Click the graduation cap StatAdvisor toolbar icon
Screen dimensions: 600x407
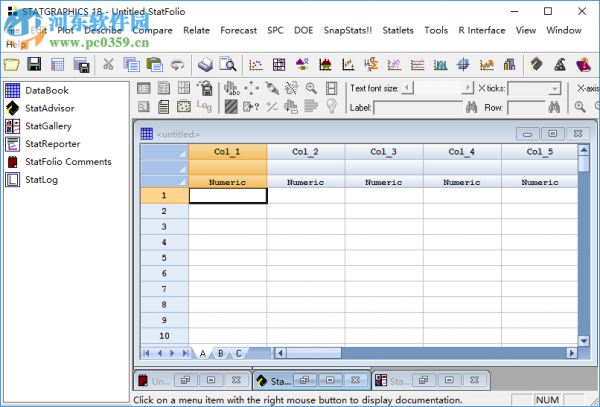click(536, 64)
